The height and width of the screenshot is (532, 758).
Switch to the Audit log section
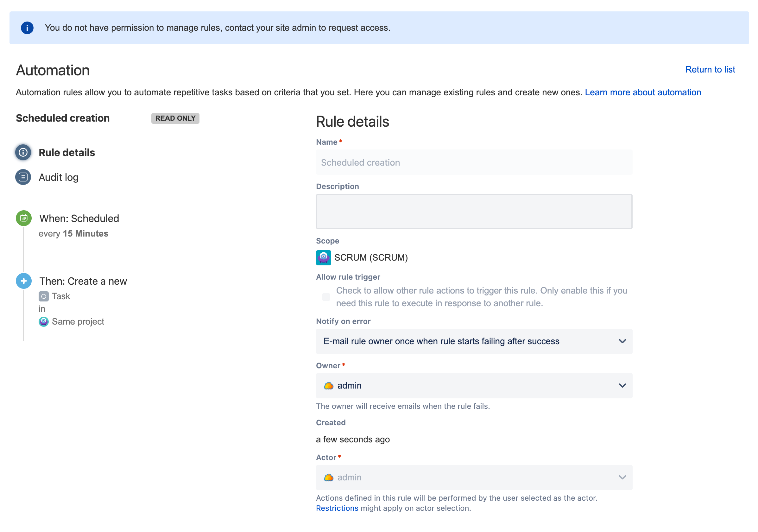click(x=59, y=177)
